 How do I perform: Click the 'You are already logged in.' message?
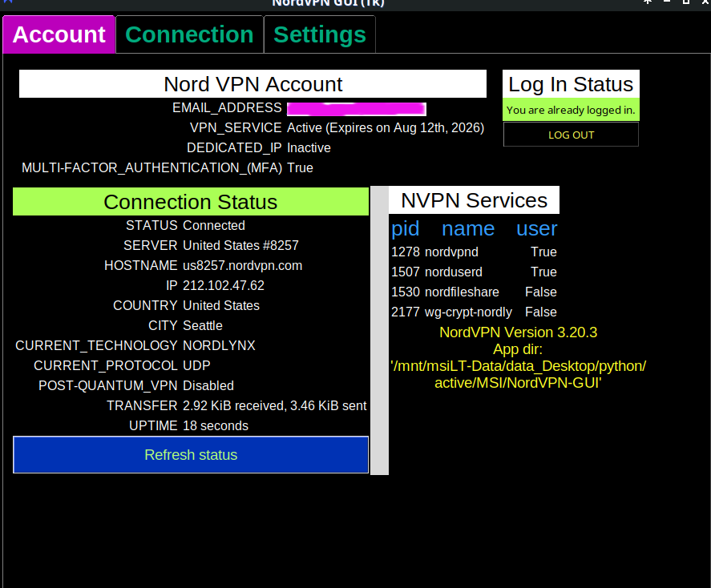pyautogui.click(x=571, y=110)
